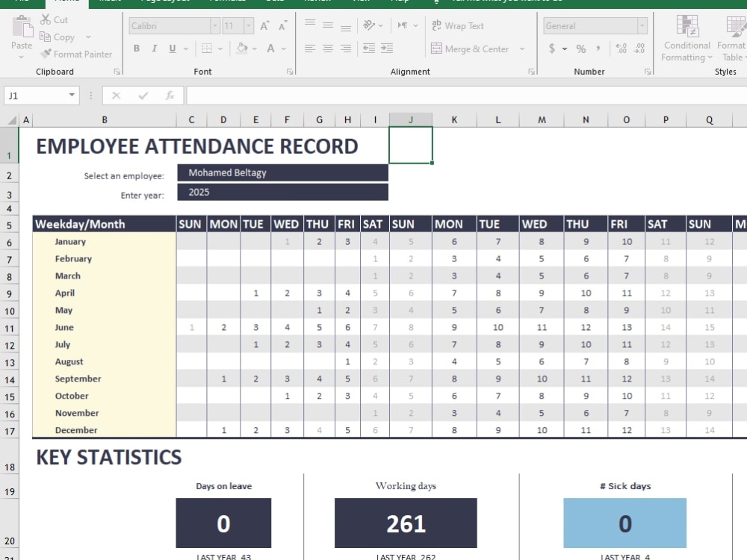
Task: Align text right
Action: 346,48
